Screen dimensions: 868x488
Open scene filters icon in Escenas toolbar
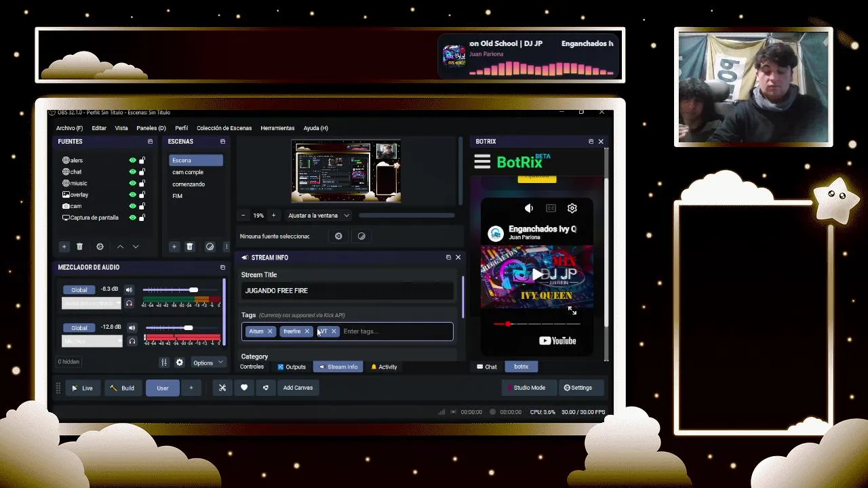[x=210, y=247]
